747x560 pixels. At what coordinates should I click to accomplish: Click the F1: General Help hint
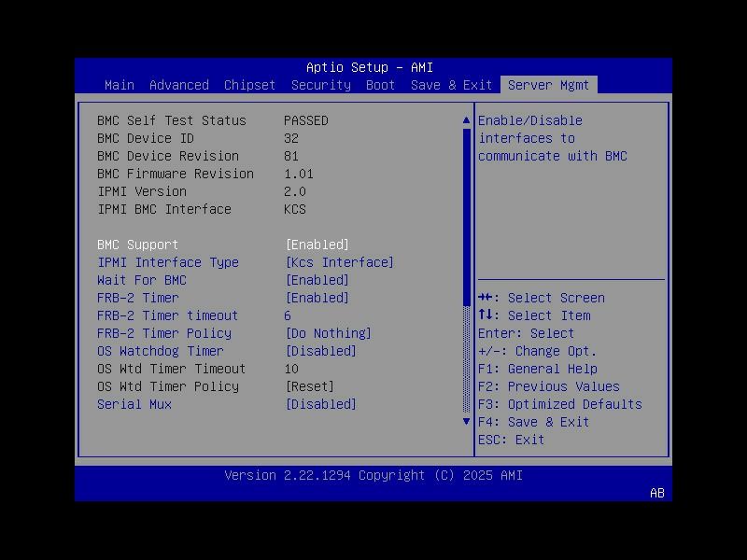click(x=538, y=369)
